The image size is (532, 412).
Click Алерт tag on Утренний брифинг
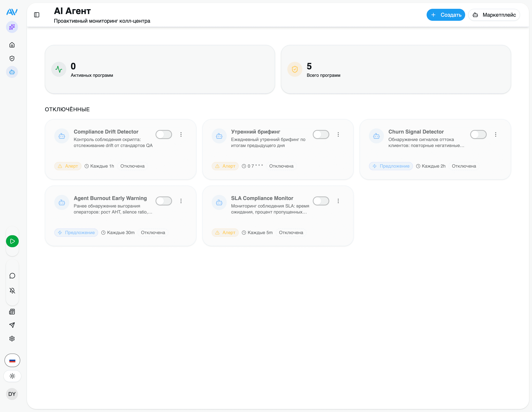[225, 166]
